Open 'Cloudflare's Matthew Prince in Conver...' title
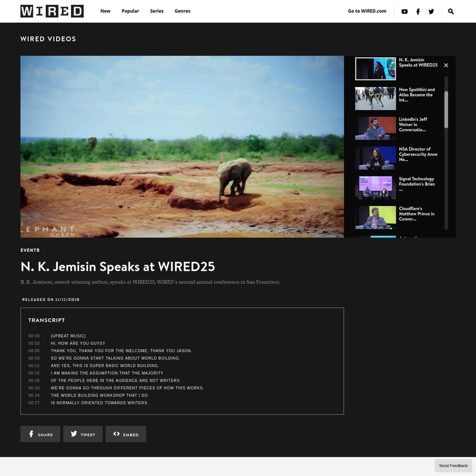This screenshot has height=476, width=476. pyautogui.click(x=416, y=214)
